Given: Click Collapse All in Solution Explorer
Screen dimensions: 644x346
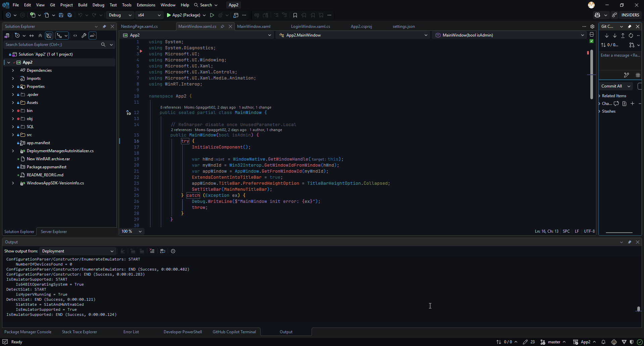Looking at the screenshot, I should 40,36.
